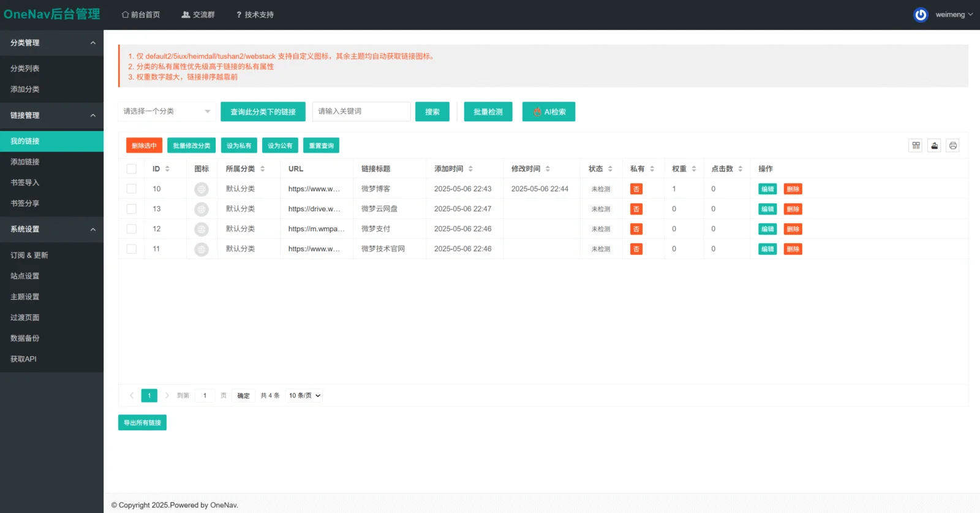Click the export table icon
This screenshot has width=980, height=513.
pos(934,145)
